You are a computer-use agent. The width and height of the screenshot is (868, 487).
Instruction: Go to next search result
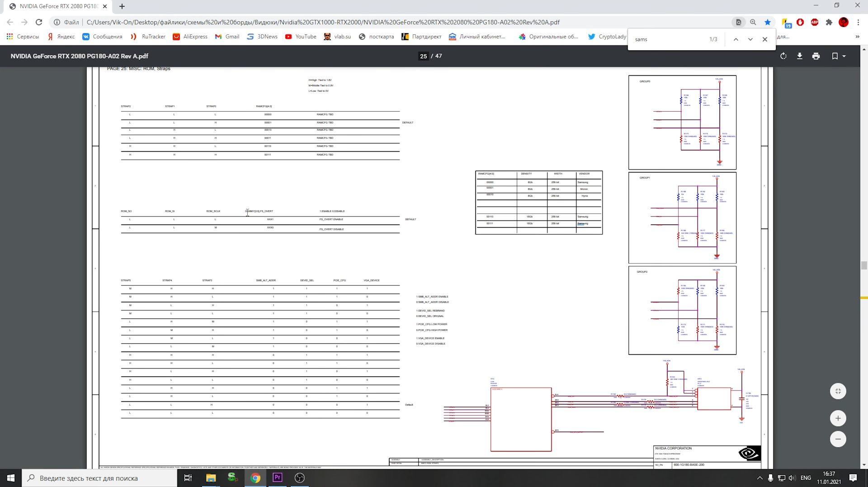tap(750, 39)
